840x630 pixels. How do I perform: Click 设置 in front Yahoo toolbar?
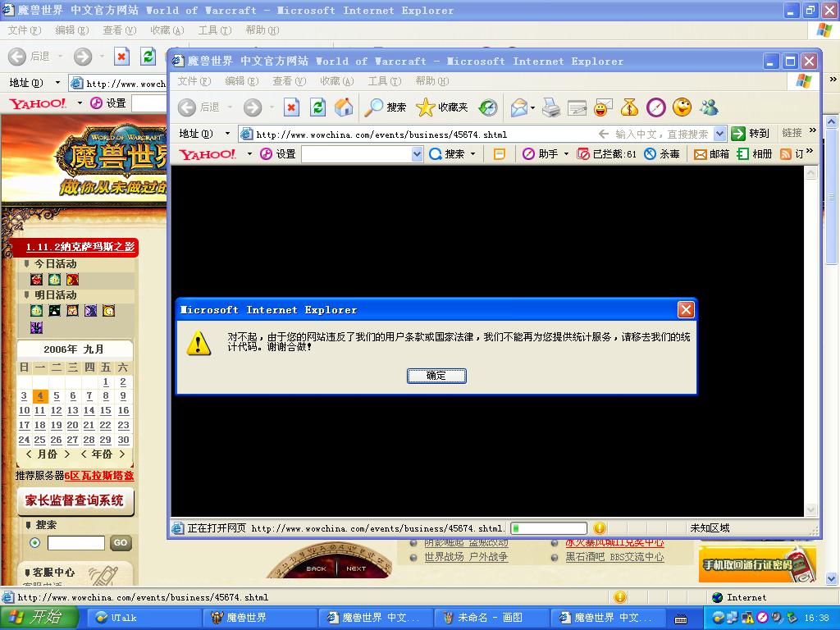tap(278, 154)
